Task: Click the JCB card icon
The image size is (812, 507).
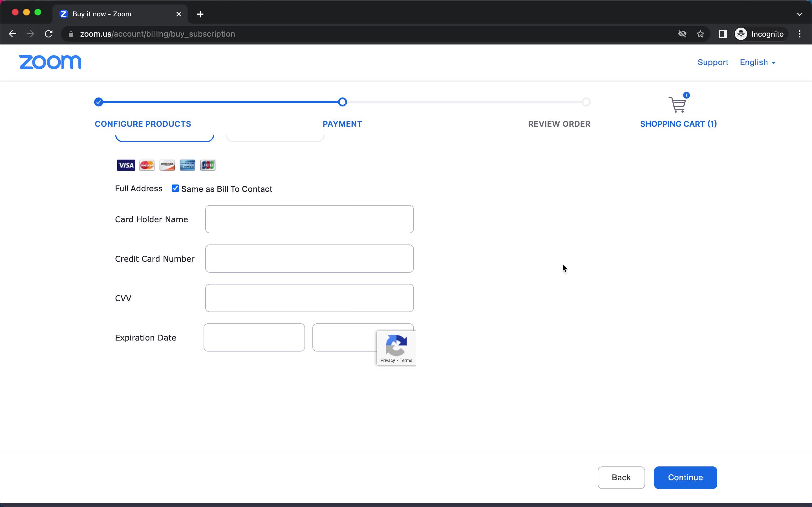Action: coord(208,165)
